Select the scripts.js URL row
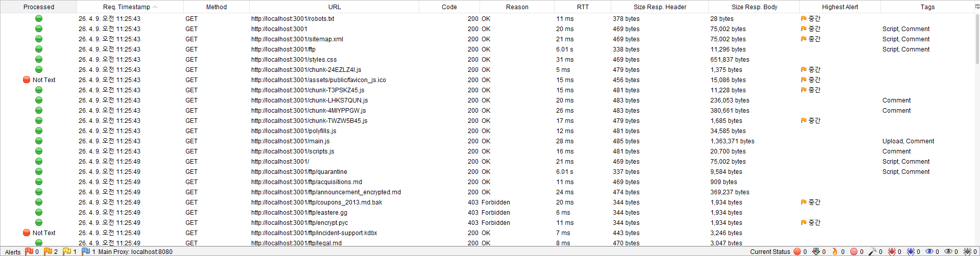980x256 pixels. 293,151
